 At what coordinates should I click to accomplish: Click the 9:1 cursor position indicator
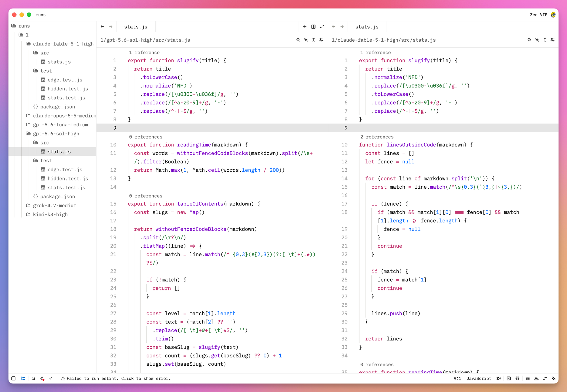pyautogui.click(x=457, y=378)
